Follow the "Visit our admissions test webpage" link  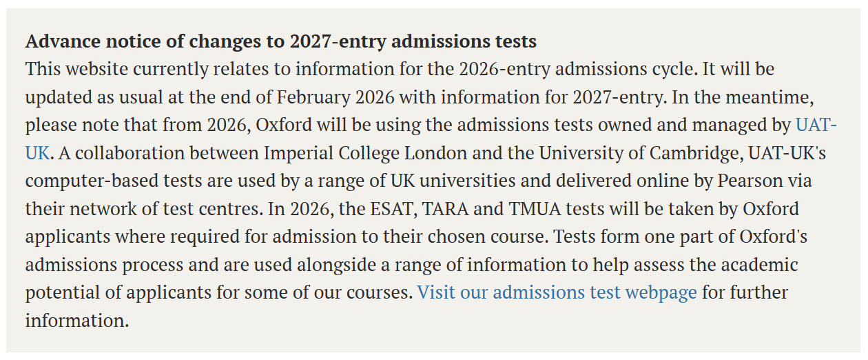(557, 292)
